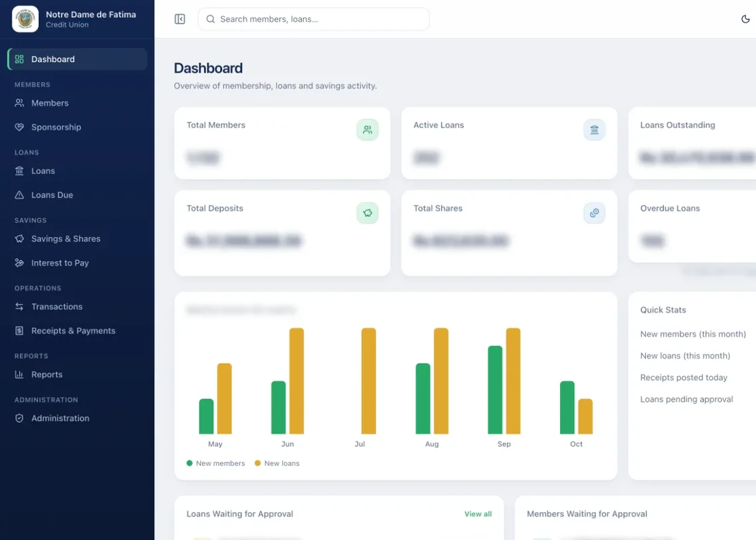Click the Total Shares card title
The image size is (756, 540).
pyautogui.click(x=438, y=208)
